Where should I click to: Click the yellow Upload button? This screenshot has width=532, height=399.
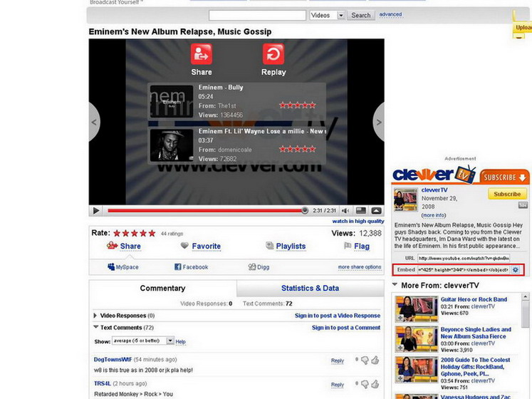click(x=523, y=28)
